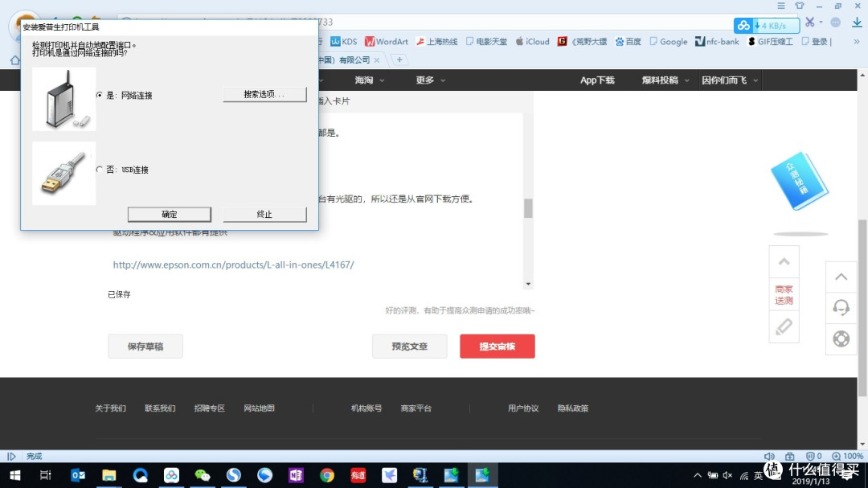The image size is (868, 488).
Task: Click the USB cable image
Action: (64, 174)
